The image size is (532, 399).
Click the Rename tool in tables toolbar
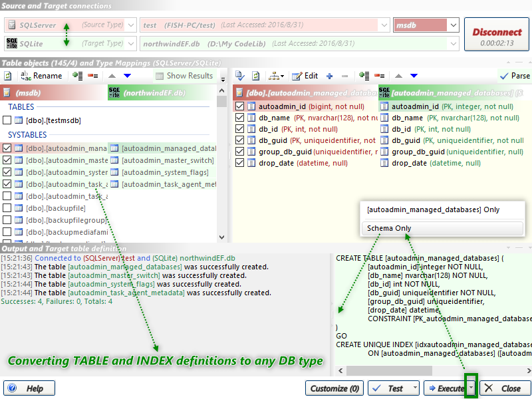click(x=41, y=76)
